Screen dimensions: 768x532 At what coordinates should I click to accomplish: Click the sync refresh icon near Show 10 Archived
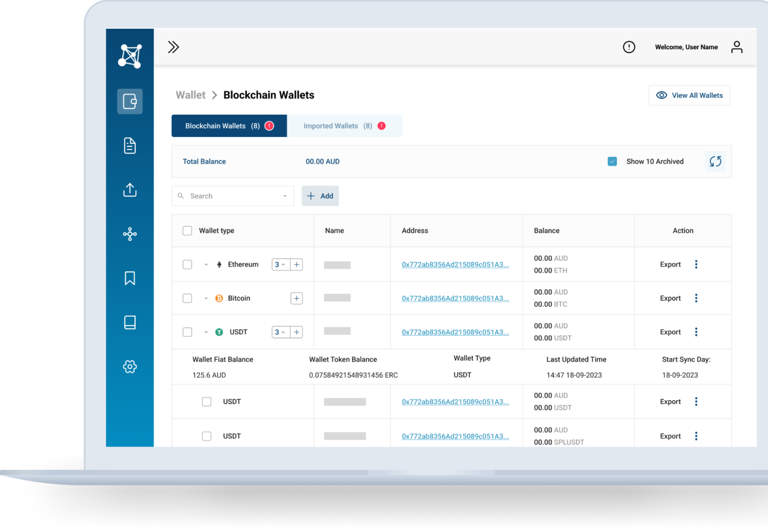pos(715,161)
